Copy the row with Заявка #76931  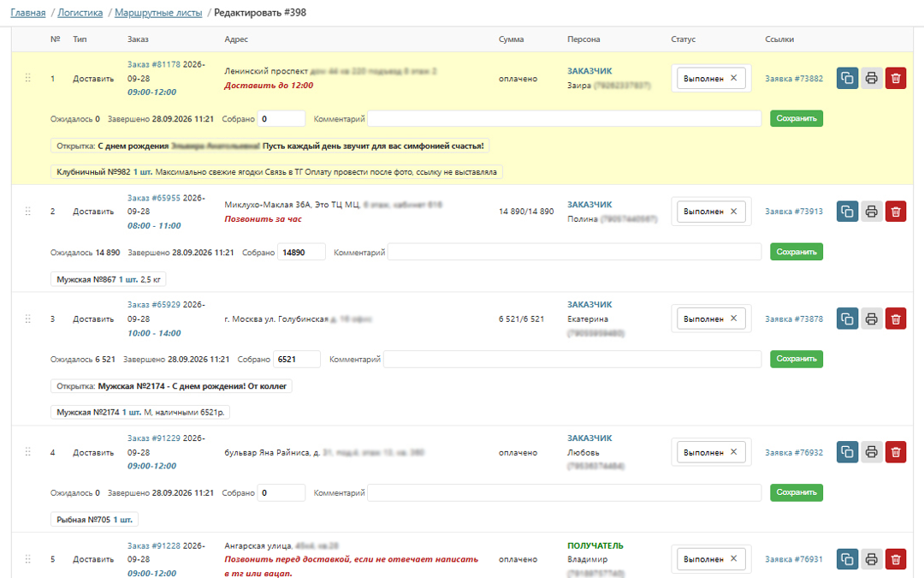847,559
